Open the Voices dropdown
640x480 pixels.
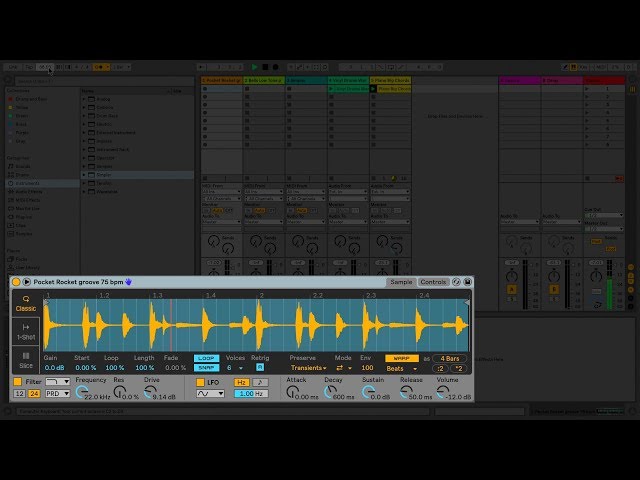pyautogui.click(x=234, y=368)
